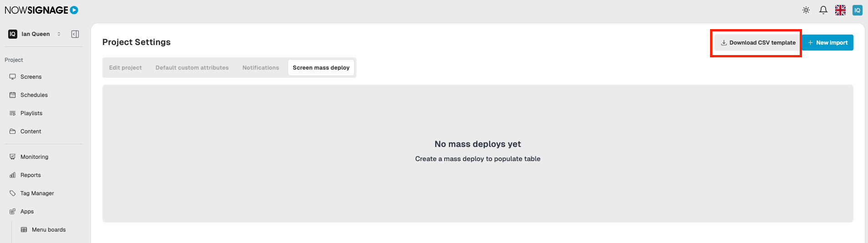Toggle the light/dark theme sun icon
This screenshot has width=868, height=243.
(806, 10)
